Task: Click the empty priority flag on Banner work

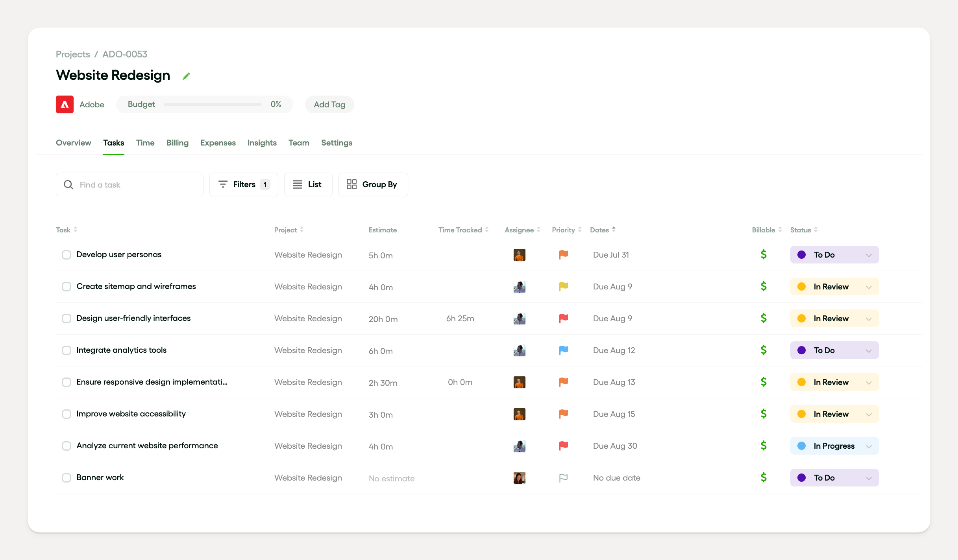Action: click(563, 477)
